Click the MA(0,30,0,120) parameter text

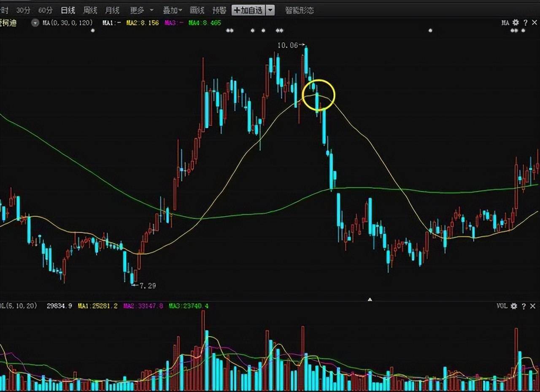pos(67,23)
